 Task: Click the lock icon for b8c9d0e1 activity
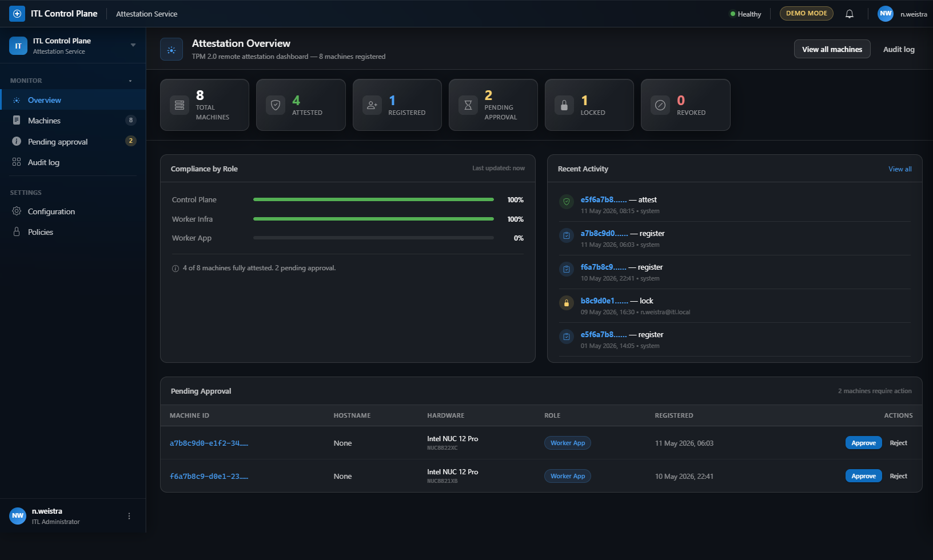pyautogui.click(x=567, y=303)
